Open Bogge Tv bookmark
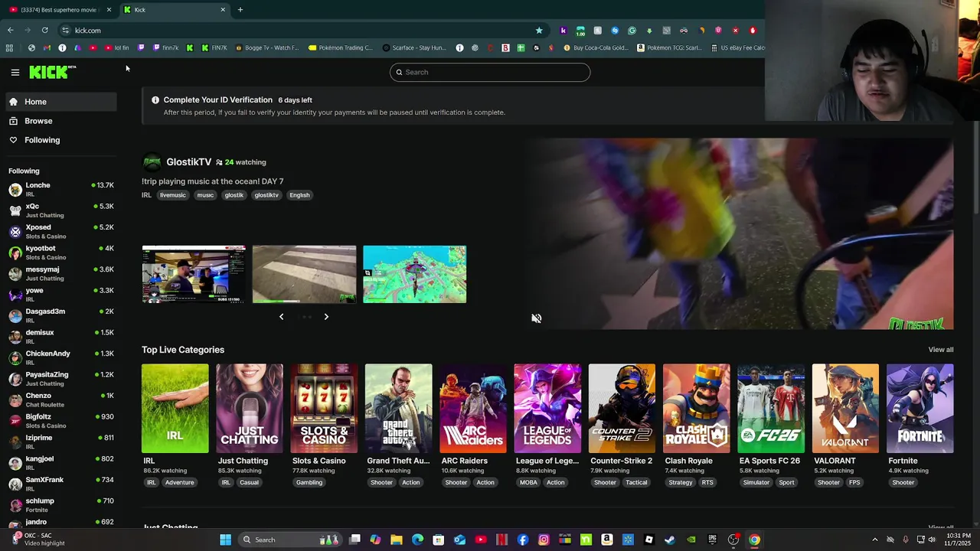 (266, 48)
